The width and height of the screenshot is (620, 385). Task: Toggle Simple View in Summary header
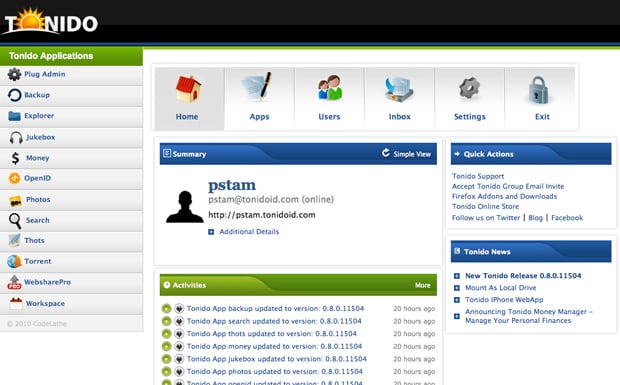(412, 154)
